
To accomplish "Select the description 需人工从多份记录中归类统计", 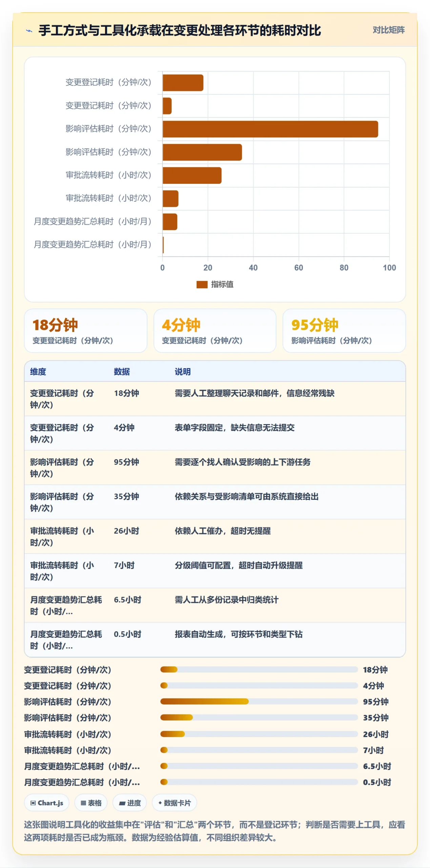I will 226,599.
